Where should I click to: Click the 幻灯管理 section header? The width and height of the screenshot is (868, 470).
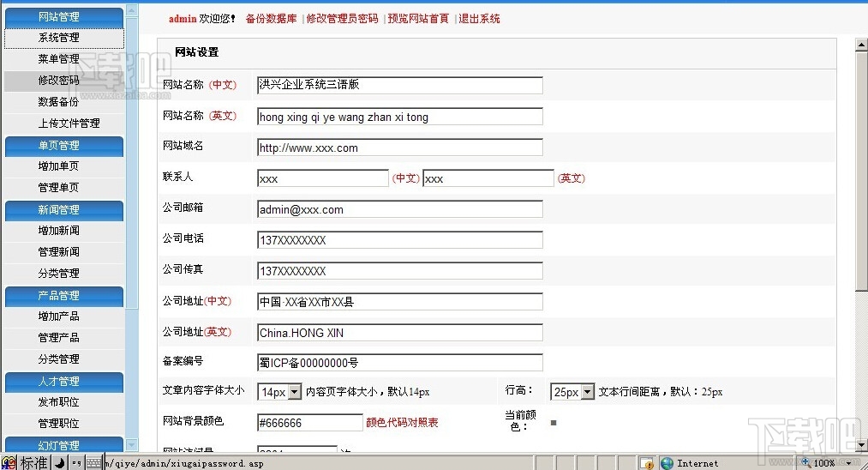click(x=64, y=445)
